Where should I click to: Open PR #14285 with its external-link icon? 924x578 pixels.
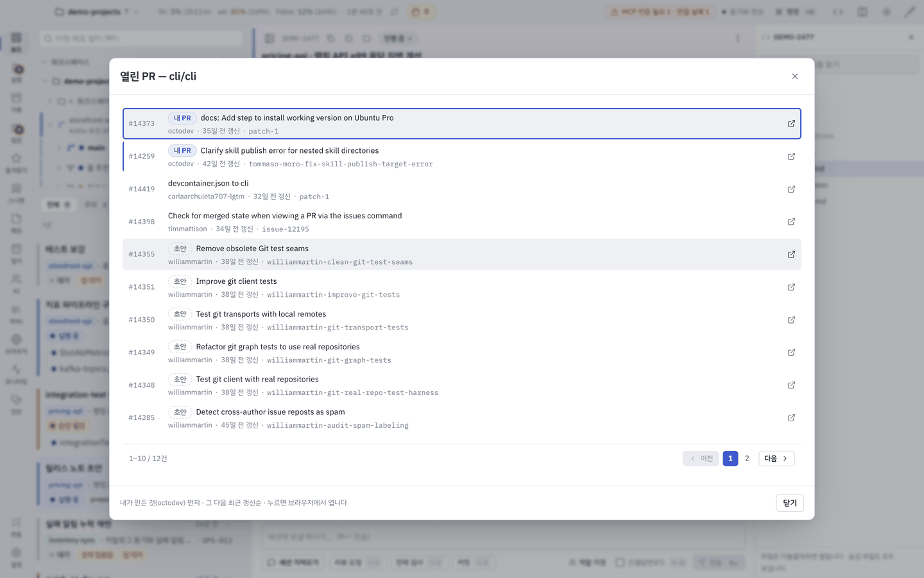791,418
